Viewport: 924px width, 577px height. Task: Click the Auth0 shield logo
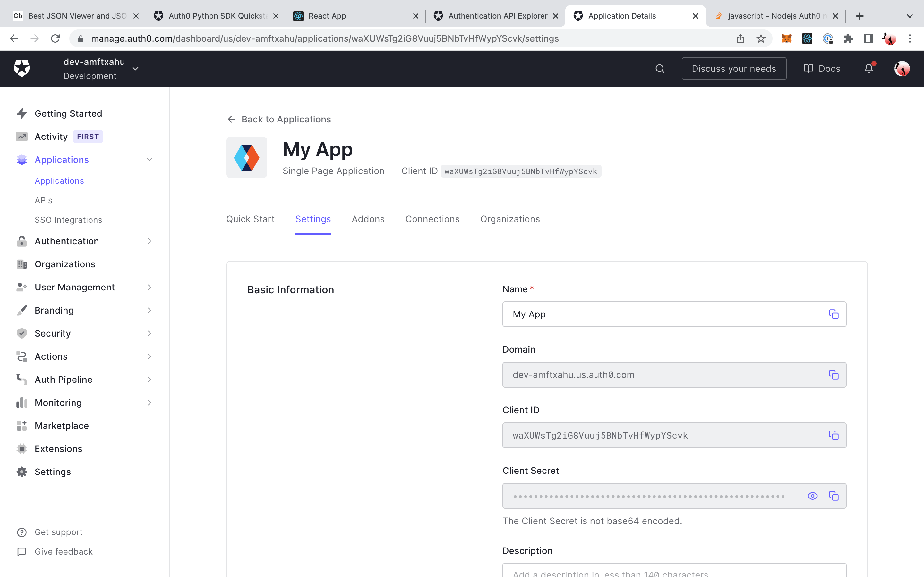[x=22, y=68]
